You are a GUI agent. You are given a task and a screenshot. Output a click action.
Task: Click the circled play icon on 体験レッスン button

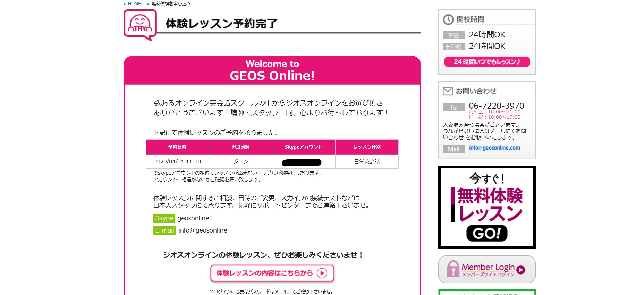[322, 273]
